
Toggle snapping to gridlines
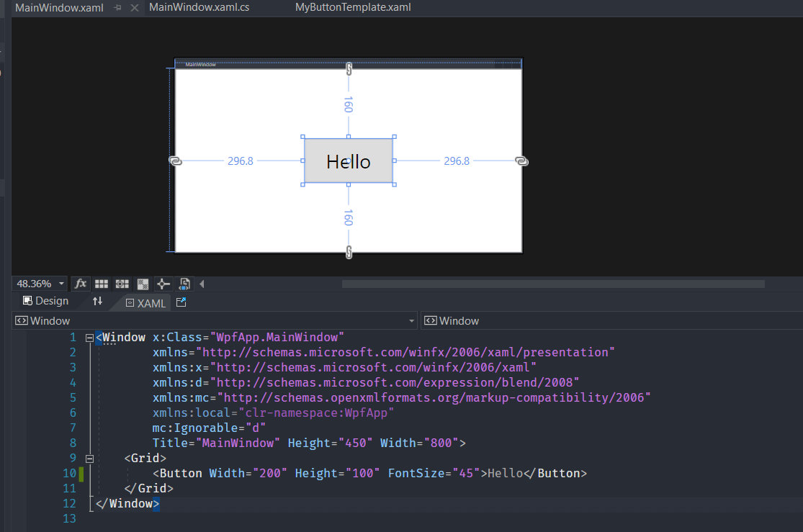(122, 284)
